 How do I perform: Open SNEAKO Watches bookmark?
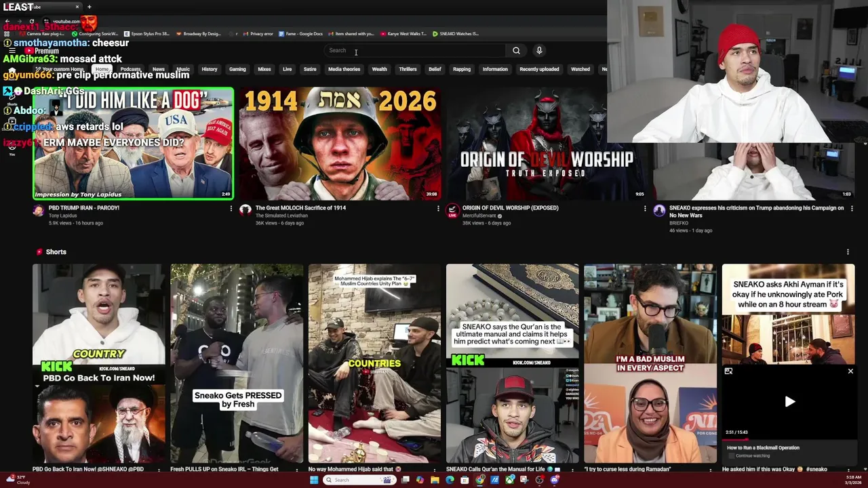click(x=456, y=33)
